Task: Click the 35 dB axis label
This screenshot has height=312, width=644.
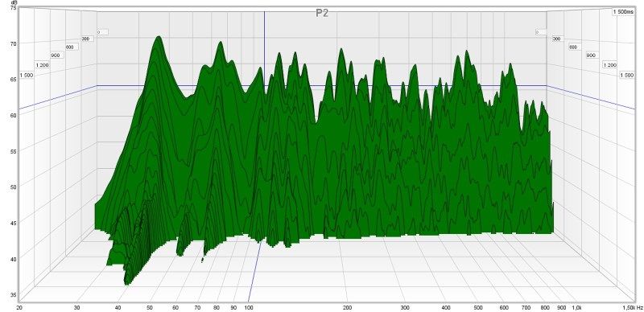Action: coord(12,295)
